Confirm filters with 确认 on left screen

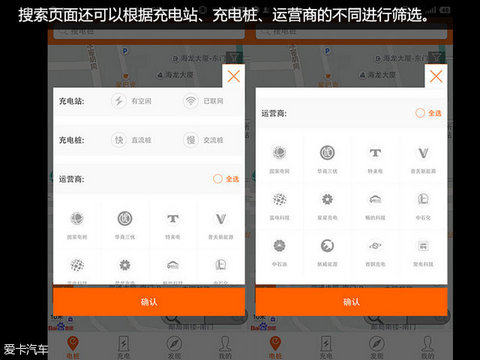tap(149, 302)
